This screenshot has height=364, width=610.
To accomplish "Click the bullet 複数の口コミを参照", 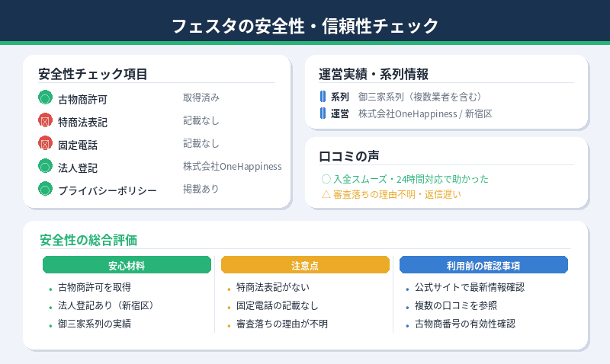I will coord(456,305).
